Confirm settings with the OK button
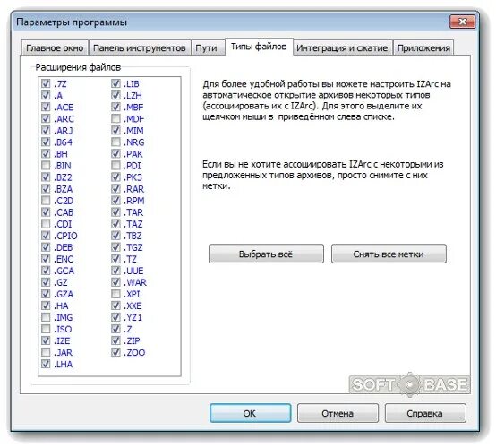The height and width of the screenshot is (448, 496). (250, 413)
